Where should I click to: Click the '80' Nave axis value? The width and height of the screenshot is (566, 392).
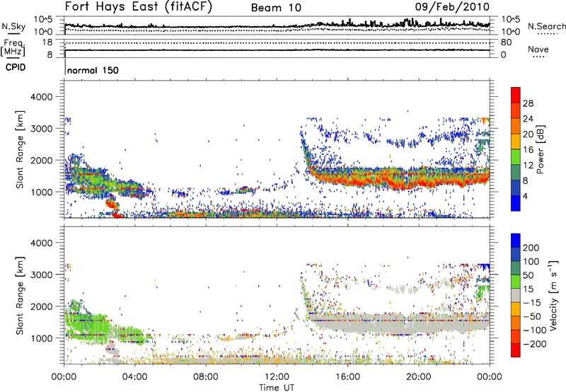click(506, 42)
